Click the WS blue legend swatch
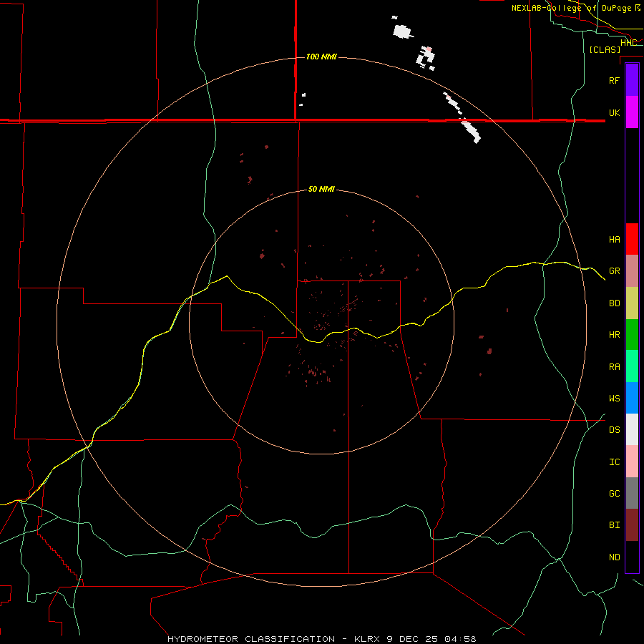The image size is (644, 644). pos(632,398)
